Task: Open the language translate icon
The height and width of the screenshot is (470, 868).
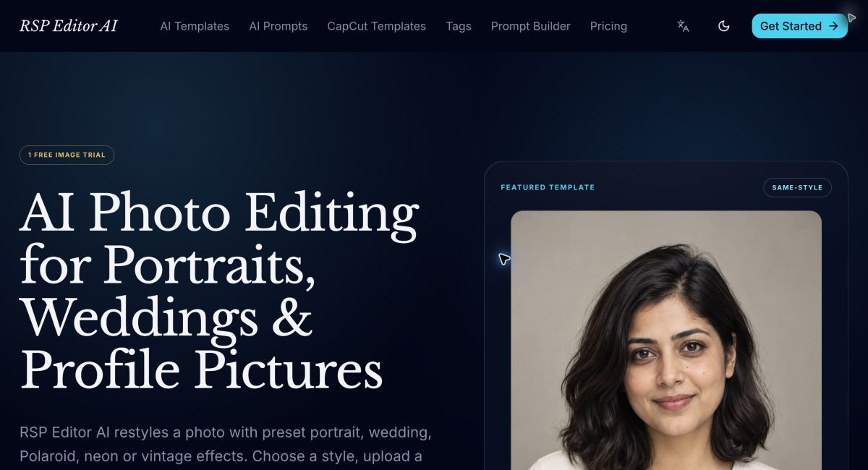Action: pos(683,26)
